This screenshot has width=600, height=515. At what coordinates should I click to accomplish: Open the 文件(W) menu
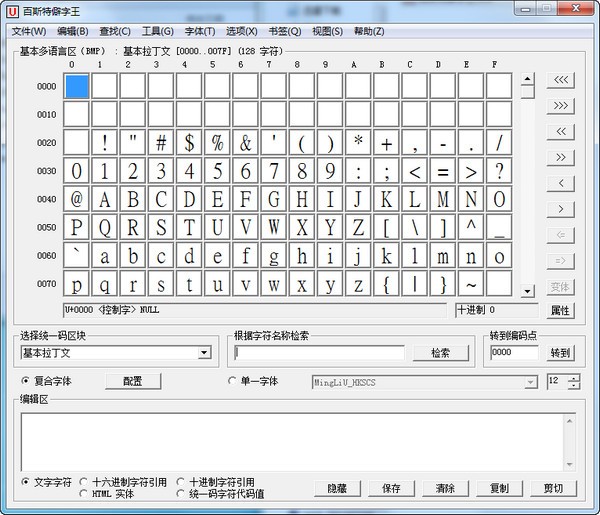[29, 31]
